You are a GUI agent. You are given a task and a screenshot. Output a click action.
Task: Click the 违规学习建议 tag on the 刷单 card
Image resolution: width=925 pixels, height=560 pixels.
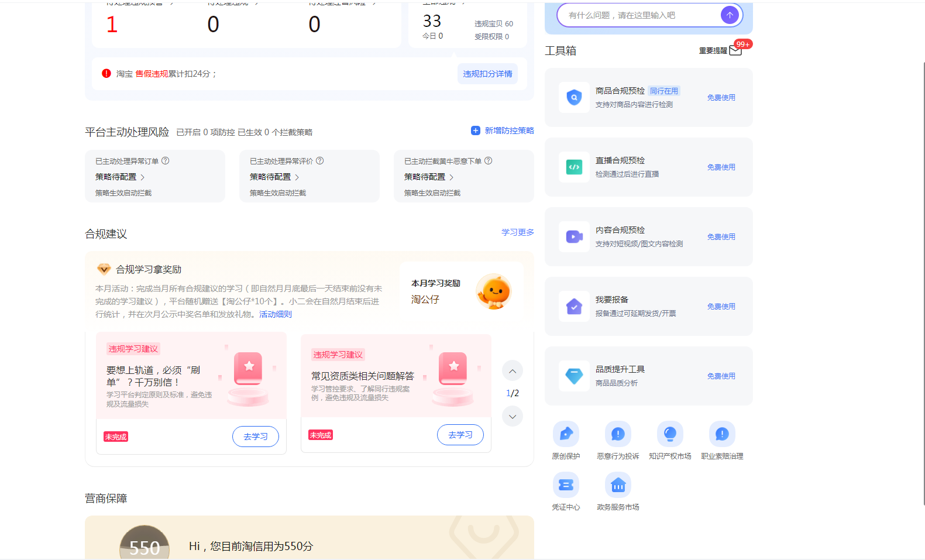[x=133, y=349]
